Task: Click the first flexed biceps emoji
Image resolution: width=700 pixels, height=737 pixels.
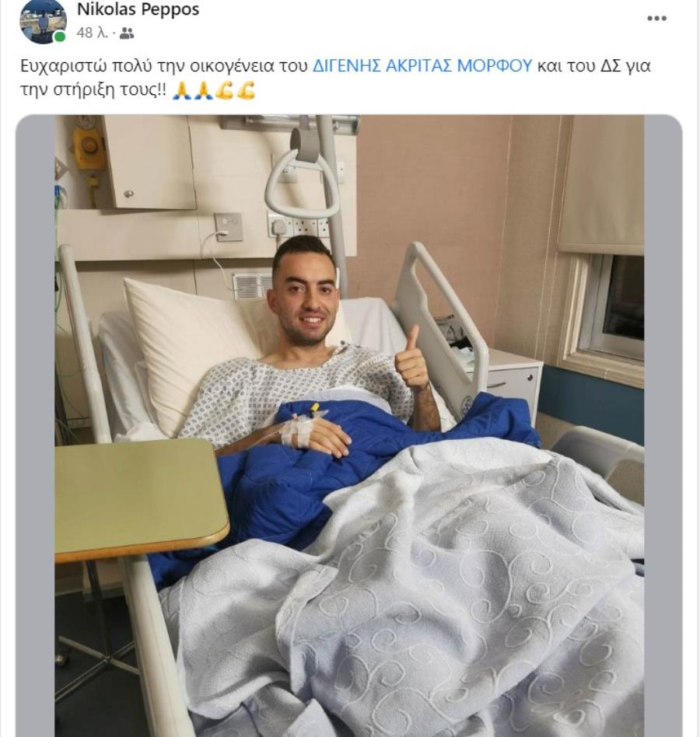Action: tap(224, 90)
